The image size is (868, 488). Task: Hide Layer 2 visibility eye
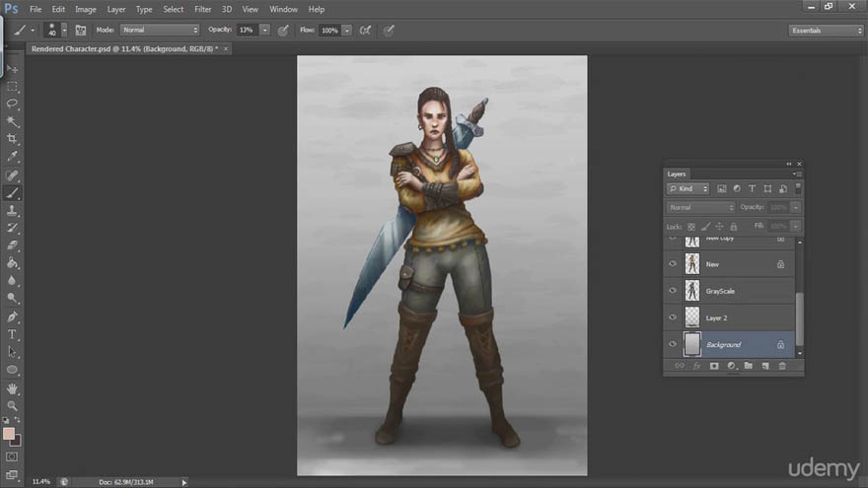673,317
